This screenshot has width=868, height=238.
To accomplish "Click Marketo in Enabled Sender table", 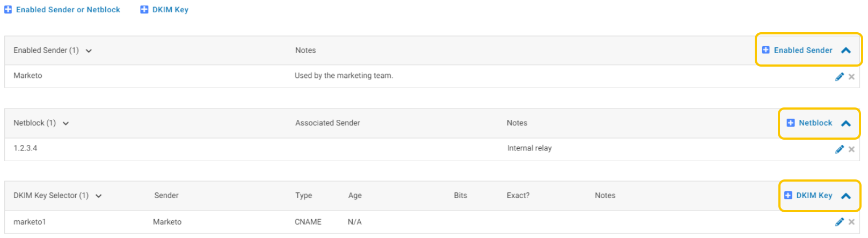I will pos(28,76).
